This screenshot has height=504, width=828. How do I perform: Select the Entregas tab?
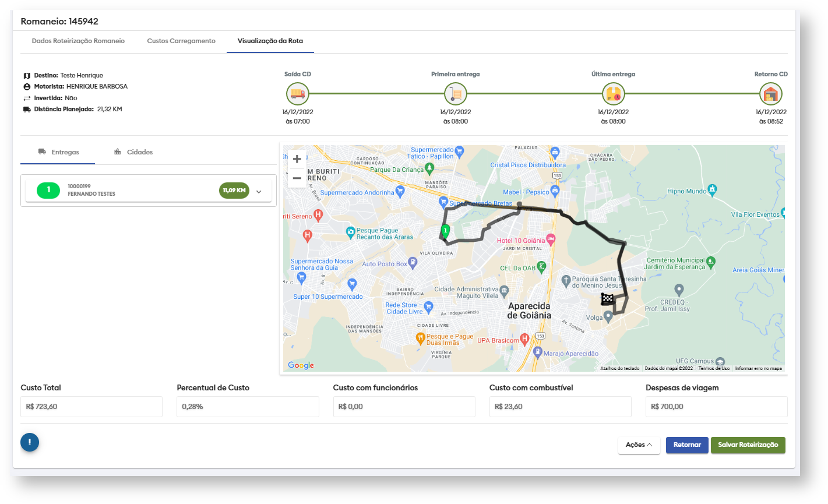[x=58, y=152]
